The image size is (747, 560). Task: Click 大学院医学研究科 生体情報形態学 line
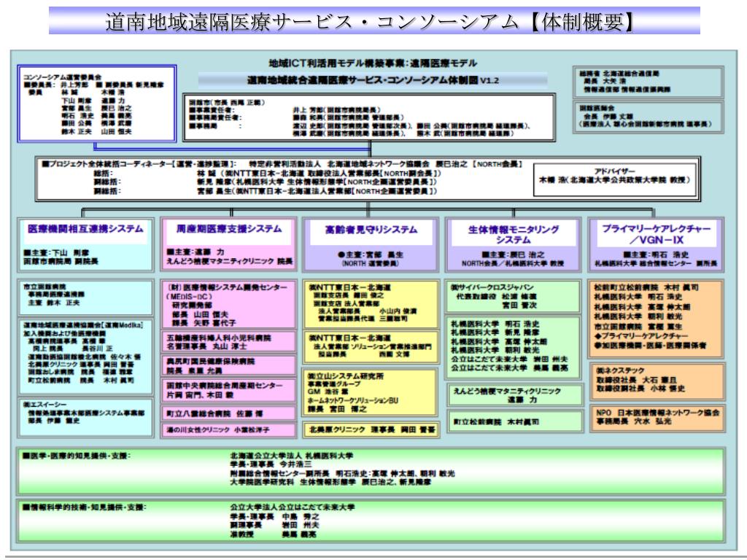pos(330,482)
